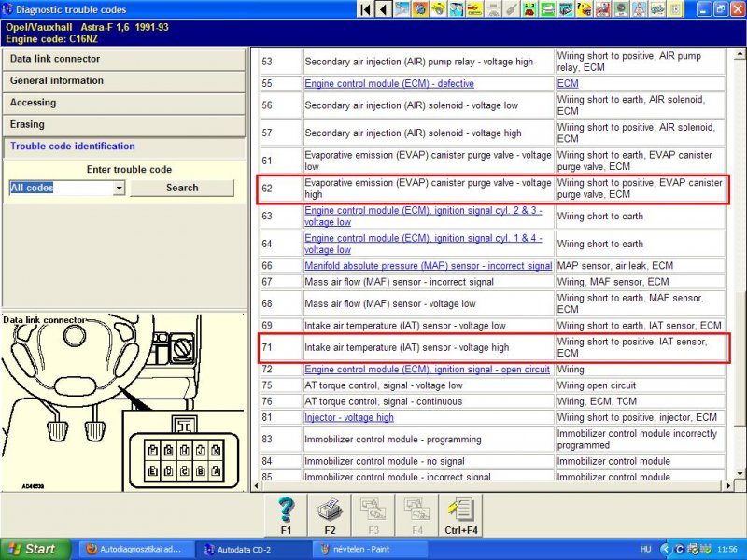Viewport: 747px width, 560px height.
Task: Select 'Secondary air injection (AIR) solenoid - voltage low'
Action: 411,105
